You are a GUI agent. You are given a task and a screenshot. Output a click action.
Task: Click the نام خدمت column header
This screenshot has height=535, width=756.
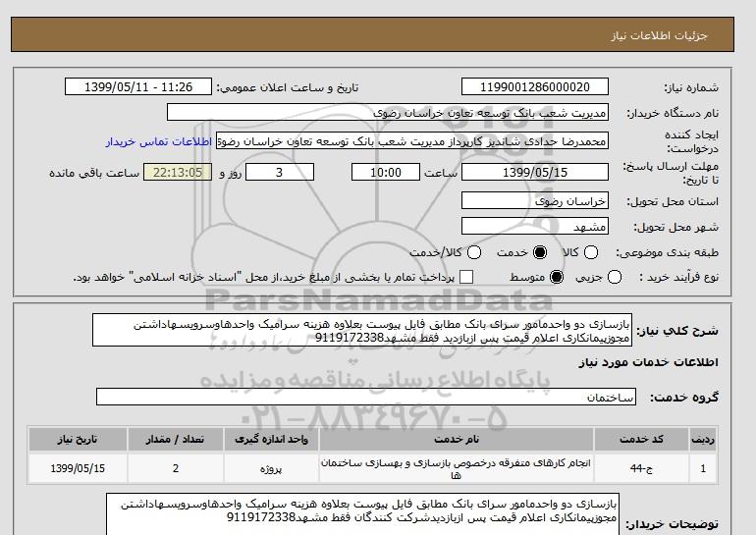[457, 439]
